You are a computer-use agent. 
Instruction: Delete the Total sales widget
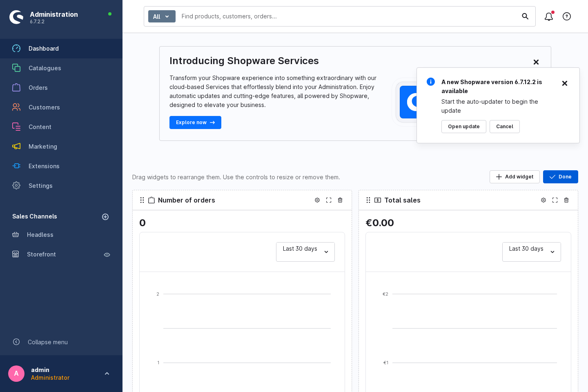pyautogui.click(x=566, y=200)
